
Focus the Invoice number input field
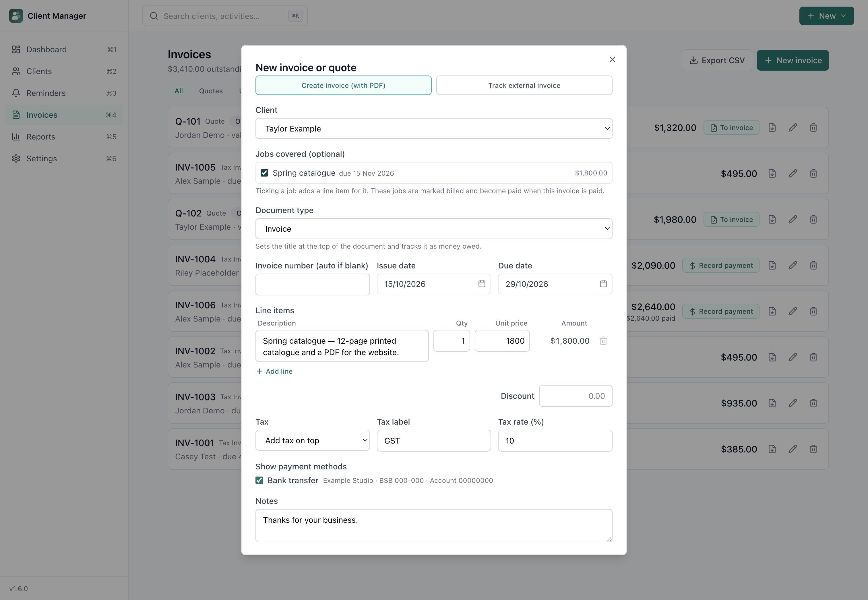pyautogui.click(x=312, y=284)
